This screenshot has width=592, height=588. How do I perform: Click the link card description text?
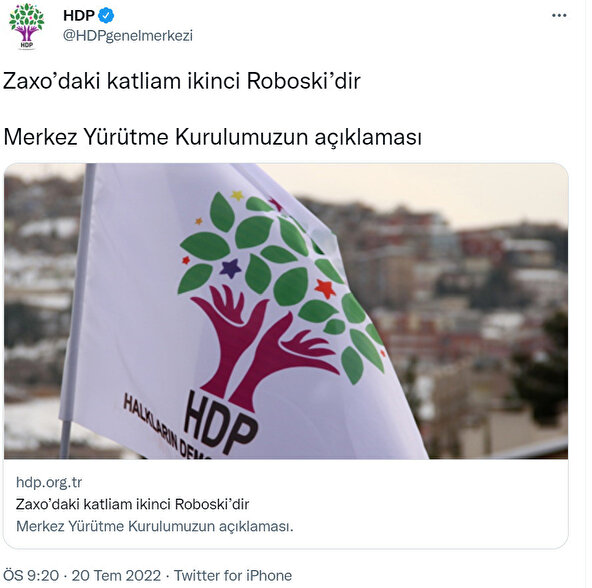[154, 526]
